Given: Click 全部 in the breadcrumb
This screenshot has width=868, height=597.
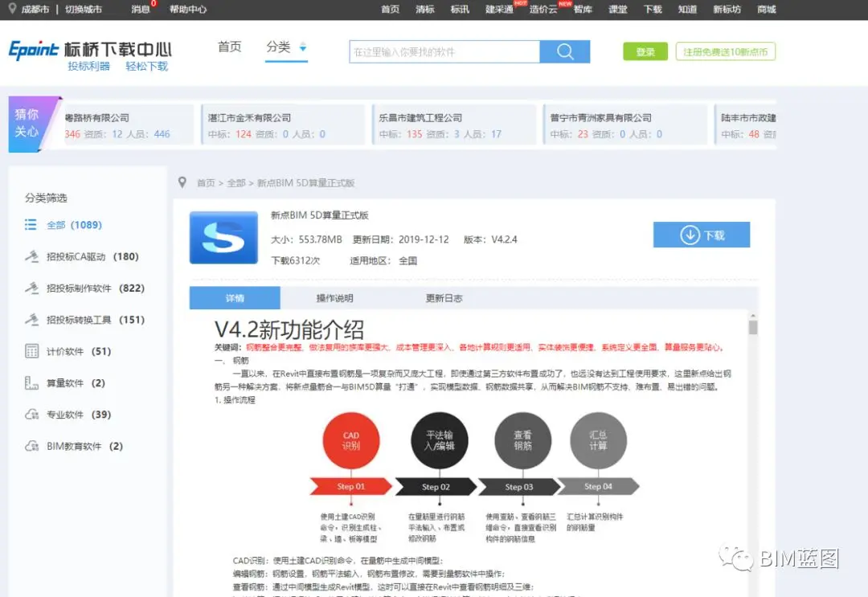Looking at the screenshot, I should click(235, 182).
